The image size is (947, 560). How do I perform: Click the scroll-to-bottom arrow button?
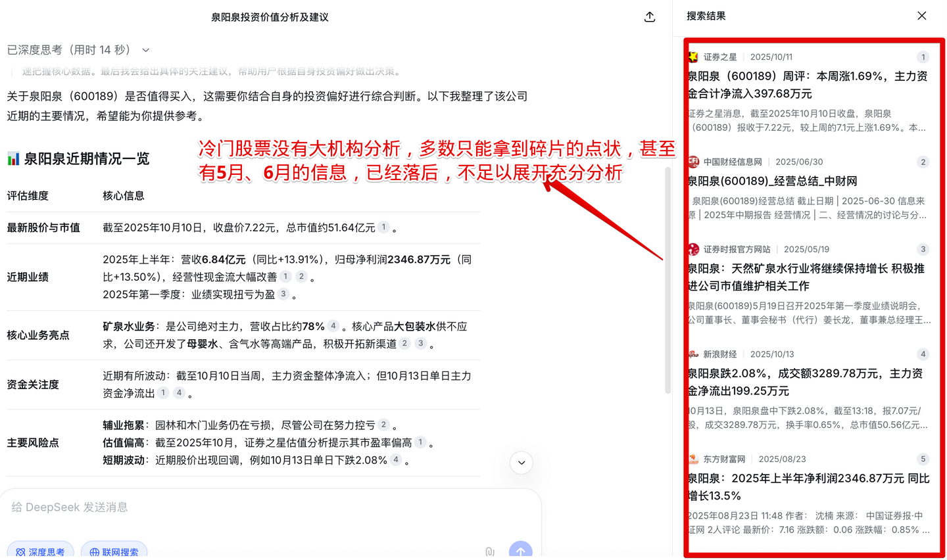click(x=521, y=463)
